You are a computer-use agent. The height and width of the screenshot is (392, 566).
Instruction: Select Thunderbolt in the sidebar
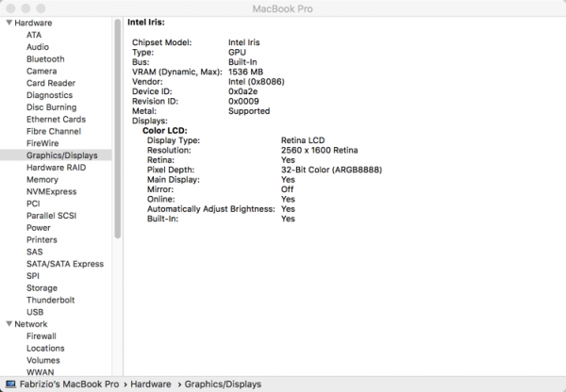(51, 300)
